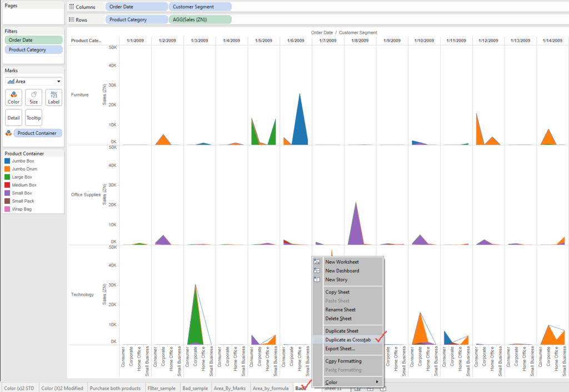Switch to Area_By_Marks tab
Screen dimensions: 569x392
[x=229, y=388]
